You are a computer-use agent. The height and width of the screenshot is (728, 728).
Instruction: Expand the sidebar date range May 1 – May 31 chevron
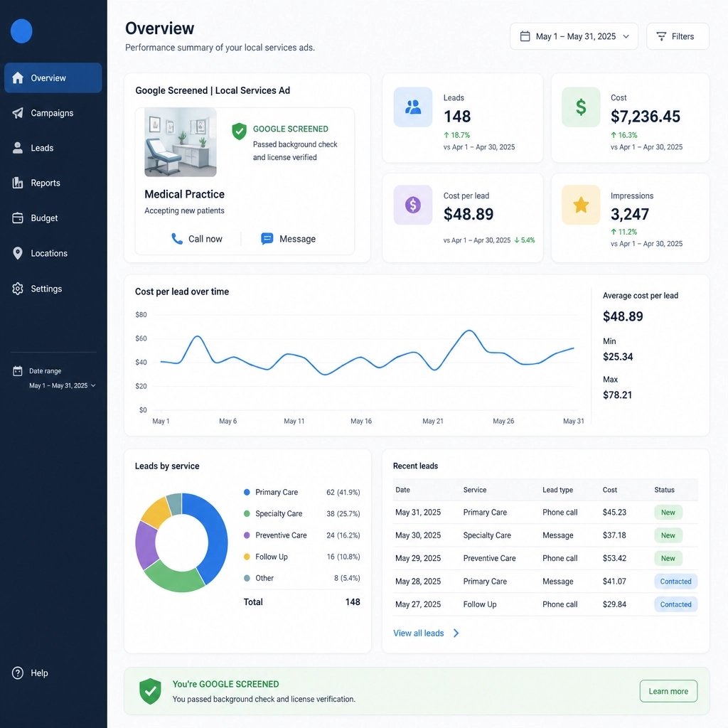pos(93,385)
